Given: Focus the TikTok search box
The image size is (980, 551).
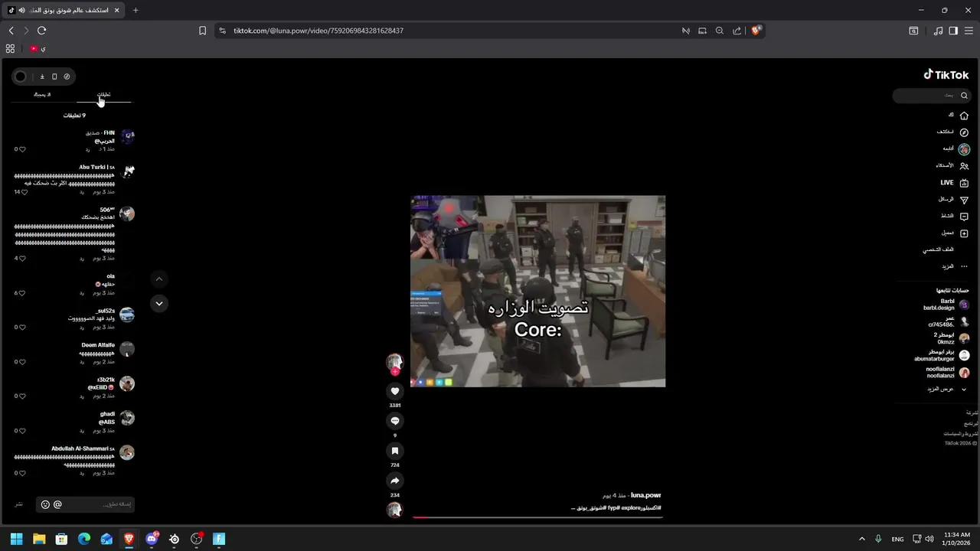Looking at the screenshot, I should coord(930,96).
